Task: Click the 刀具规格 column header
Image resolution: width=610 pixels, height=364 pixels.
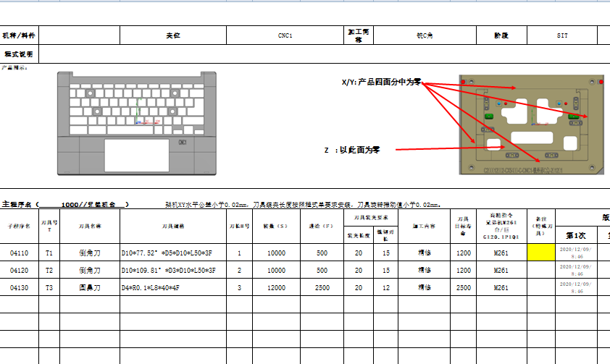Action: pos(173,226)
